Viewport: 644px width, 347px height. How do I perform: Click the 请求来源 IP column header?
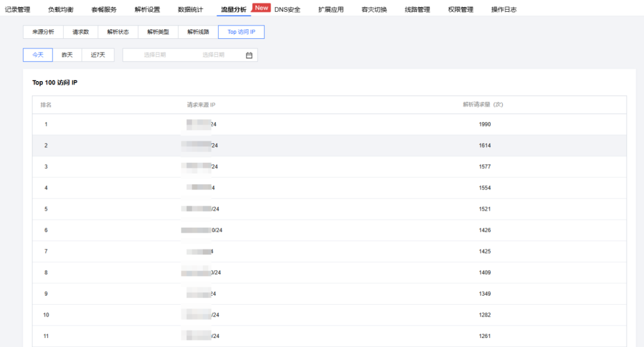201,105
